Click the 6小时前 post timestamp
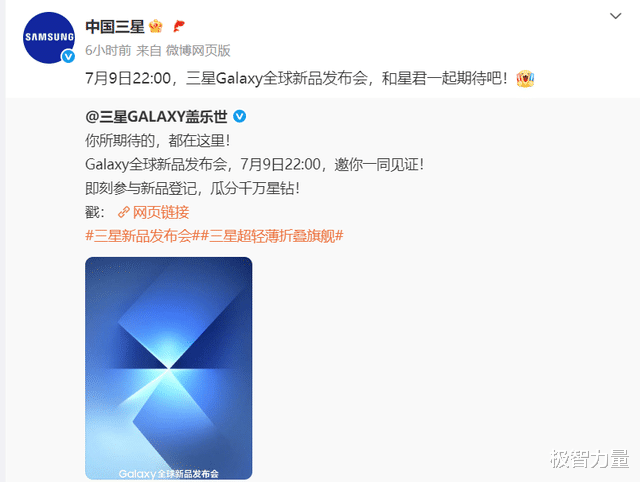This screenshot has width=640, height=482. pyautogui.click(x=108, y=50)
